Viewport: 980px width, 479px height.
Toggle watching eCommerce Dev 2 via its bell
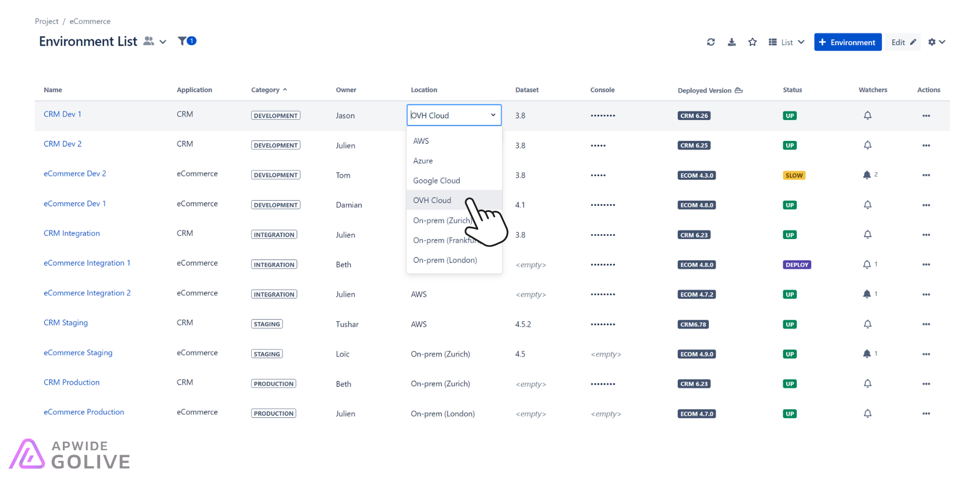(868, 175)
